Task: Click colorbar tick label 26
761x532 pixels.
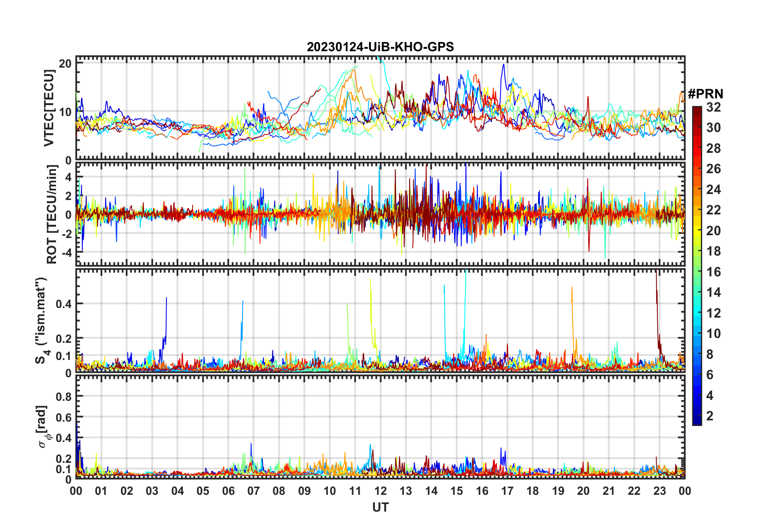Action: (713, 169)
